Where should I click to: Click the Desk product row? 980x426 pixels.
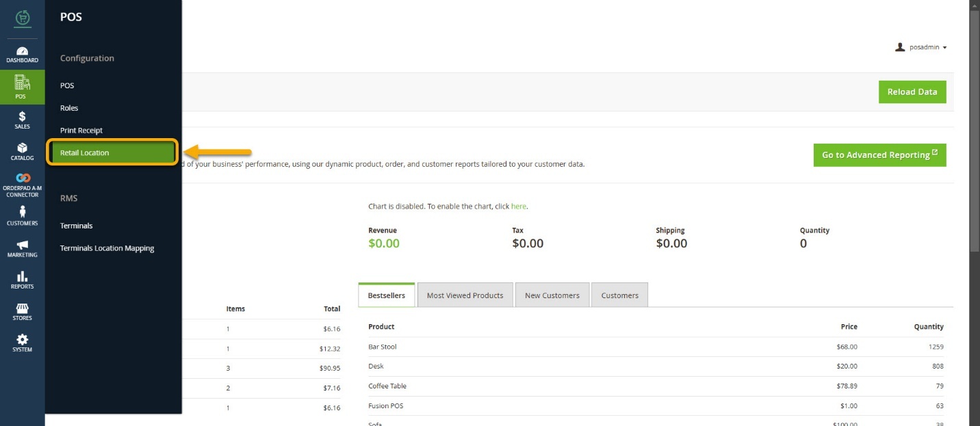656,366
